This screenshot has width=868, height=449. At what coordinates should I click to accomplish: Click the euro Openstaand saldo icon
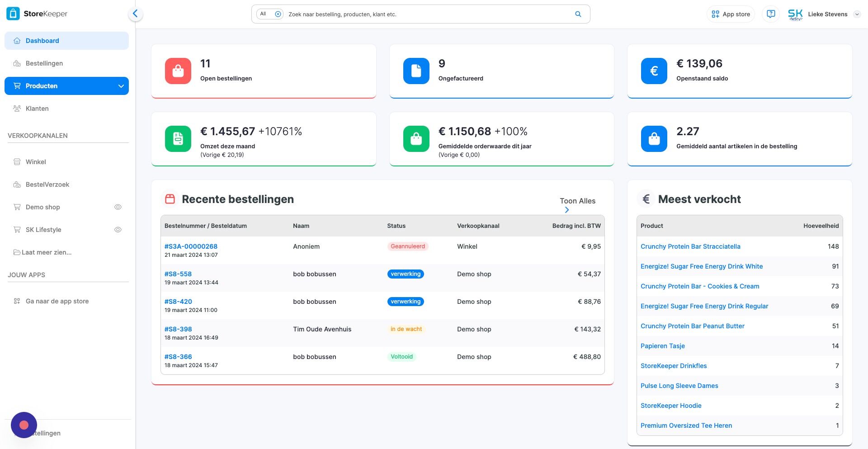654,71
